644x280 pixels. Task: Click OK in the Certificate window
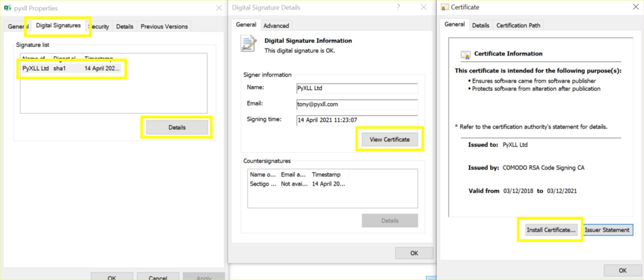622,270
